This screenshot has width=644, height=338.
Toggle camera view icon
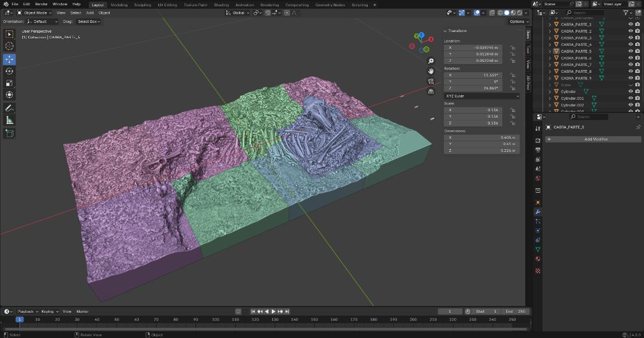(x=431, y=81)
